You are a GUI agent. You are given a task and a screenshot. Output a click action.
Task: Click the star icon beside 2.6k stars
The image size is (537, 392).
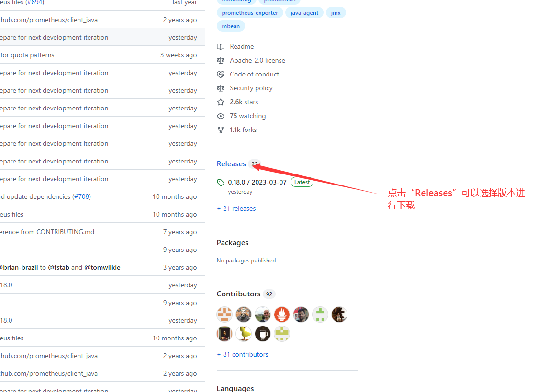click(x=221, y=102)
